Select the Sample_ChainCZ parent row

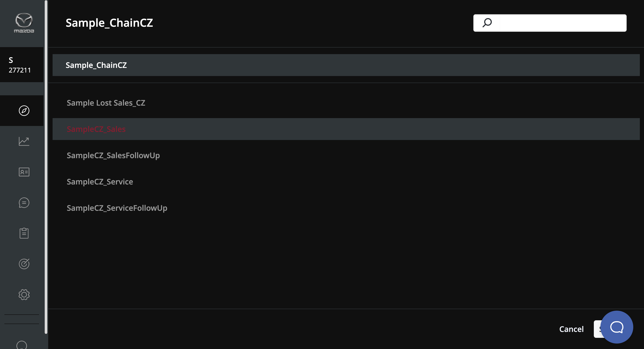346,65
